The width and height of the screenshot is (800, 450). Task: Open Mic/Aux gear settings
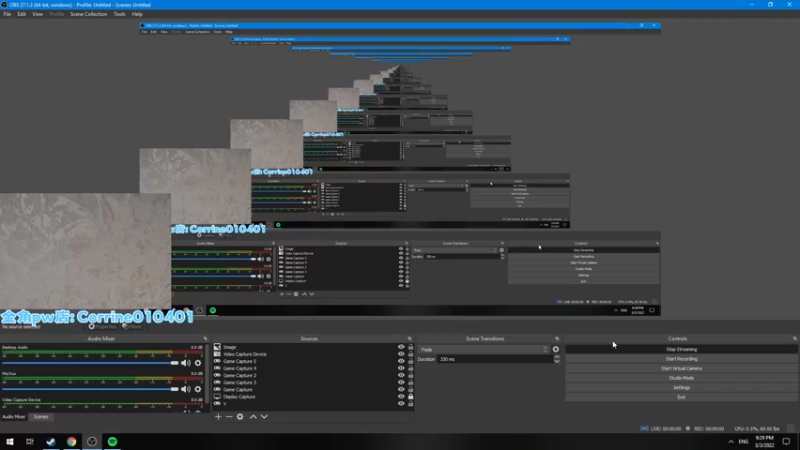click(x=198, y=389)
